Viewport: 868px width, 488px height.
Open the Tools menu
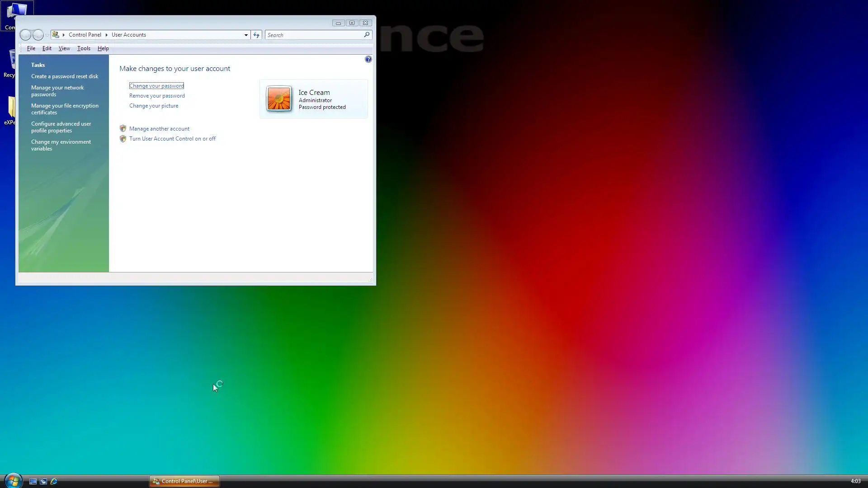click(x=84, y=48)
